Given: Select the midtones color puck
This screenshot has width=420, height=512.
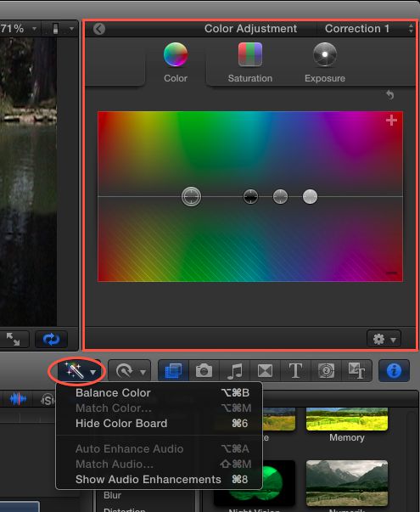Looking at the screenshot, I should [280, 197].
